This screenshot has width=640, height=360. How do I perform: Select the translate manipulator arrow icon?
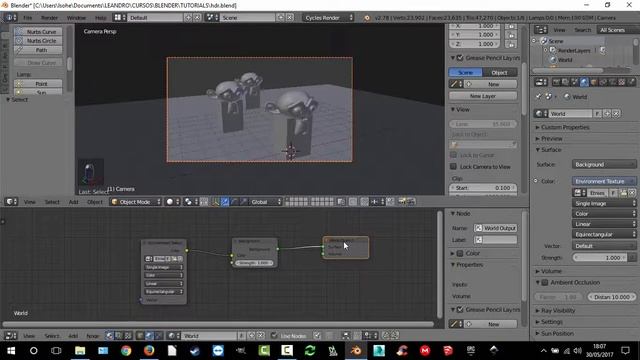(224, 202)
